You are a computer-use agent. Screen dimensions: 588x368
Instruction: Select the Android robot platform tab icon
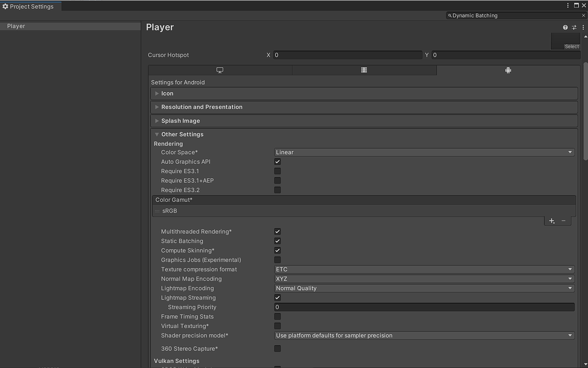[x=508, y=69]
